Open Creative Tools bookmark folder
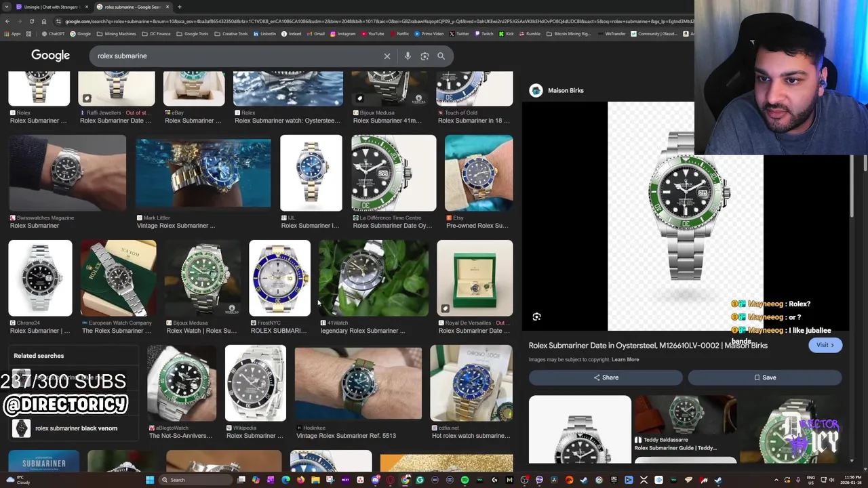The width and height of the screenshot is (868, 488). 231,34
